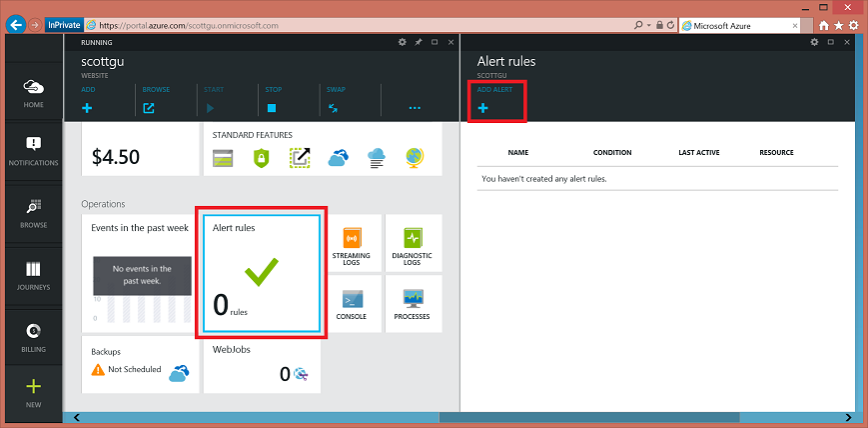This screenshot has height=428, width=868.
Task: Click the New plus button
Action: 33,393
